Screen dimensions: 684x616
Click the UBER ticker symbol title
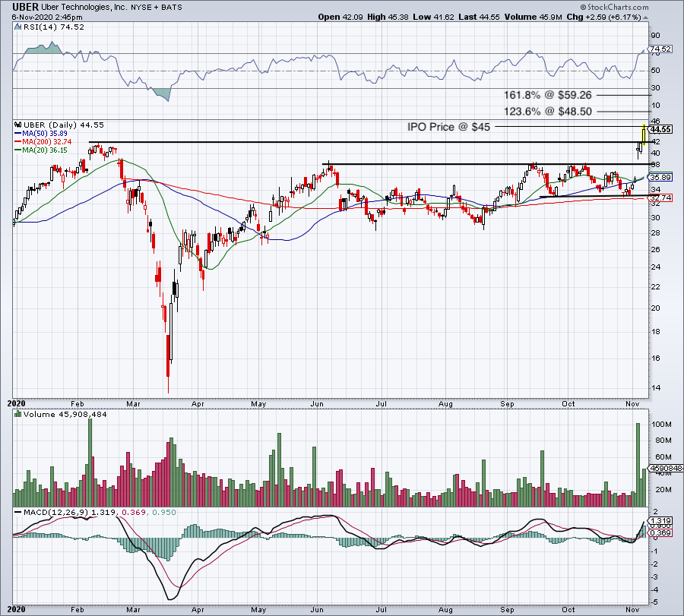(x=25, y=7)
